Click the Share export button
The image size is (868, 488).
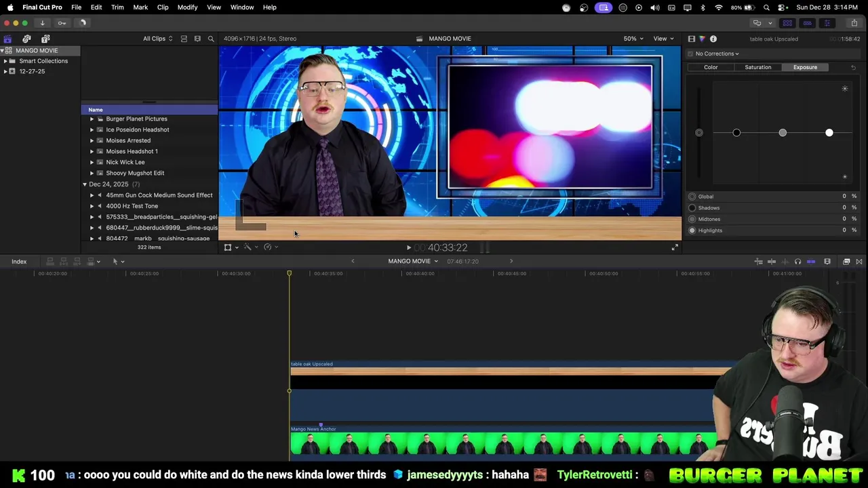coord(854,23)
